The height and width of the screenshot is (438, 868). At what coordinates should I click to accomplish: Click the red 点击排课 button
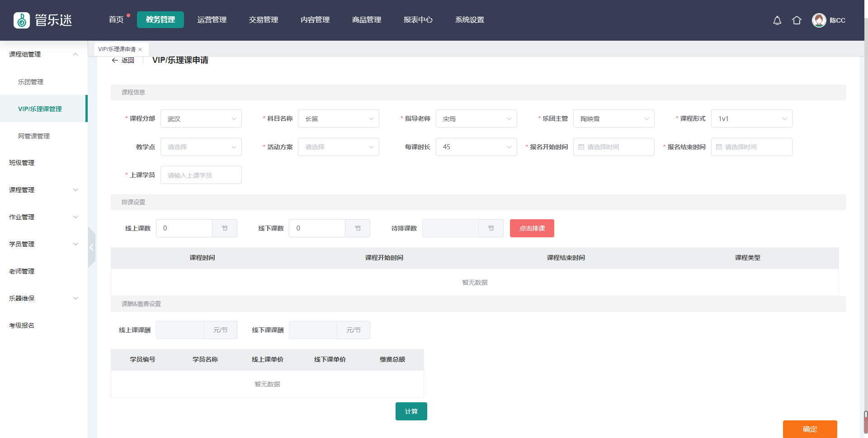(x=532, y=228)
